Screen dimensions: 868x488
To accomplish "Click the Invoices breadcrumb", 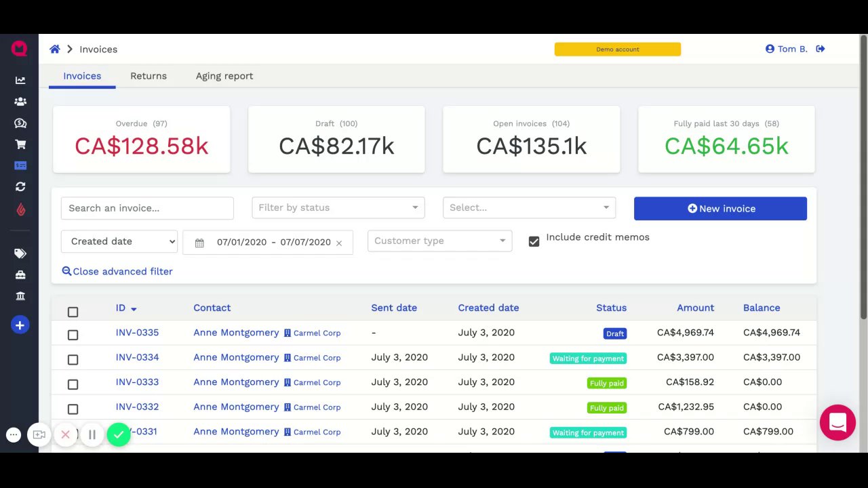I will point(98,49).
